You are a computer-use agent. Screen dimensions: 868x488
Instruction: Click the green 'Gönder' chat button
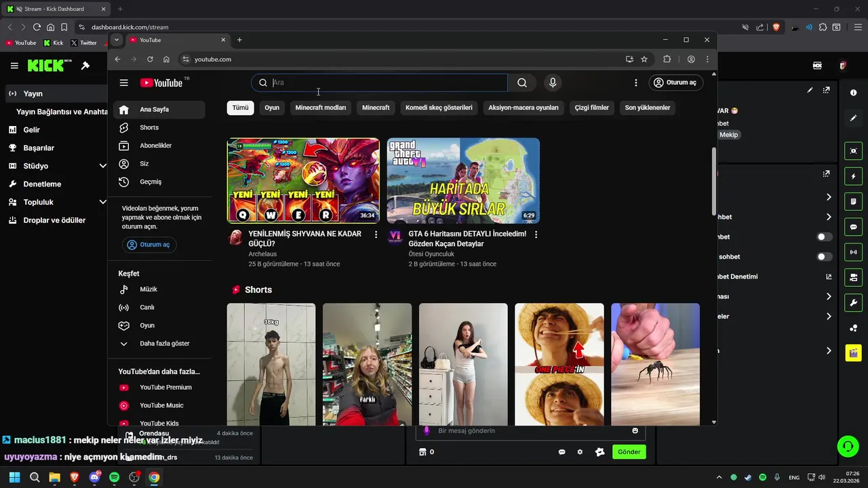(x=629, y=452)
